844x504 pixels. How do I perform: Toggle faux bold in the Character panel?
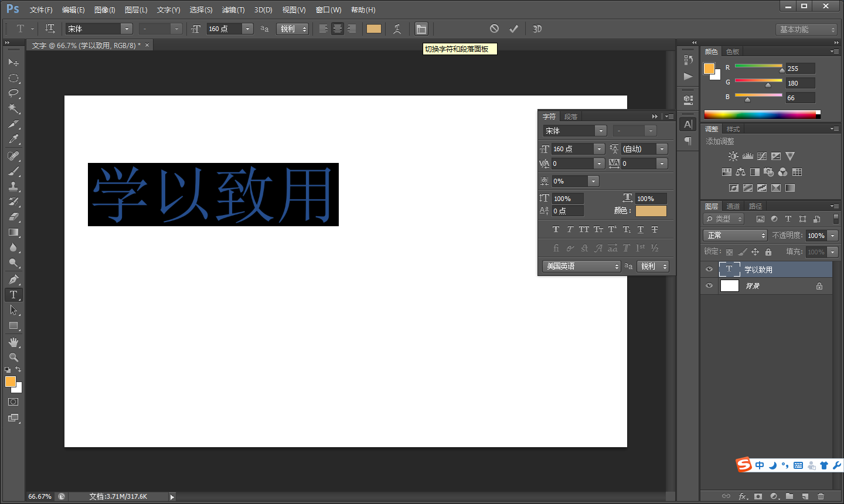click(x=556, y=229)
